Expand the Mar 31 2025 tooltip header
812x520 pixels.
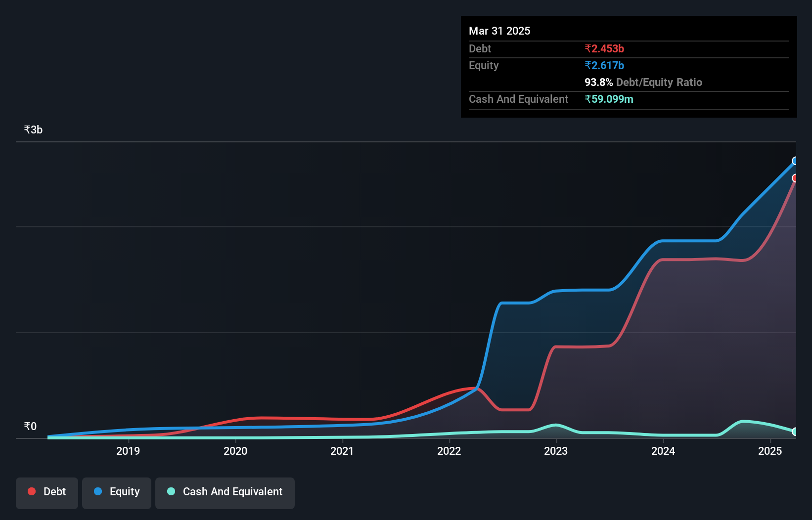pyautogui.click(x=499, y=31)
